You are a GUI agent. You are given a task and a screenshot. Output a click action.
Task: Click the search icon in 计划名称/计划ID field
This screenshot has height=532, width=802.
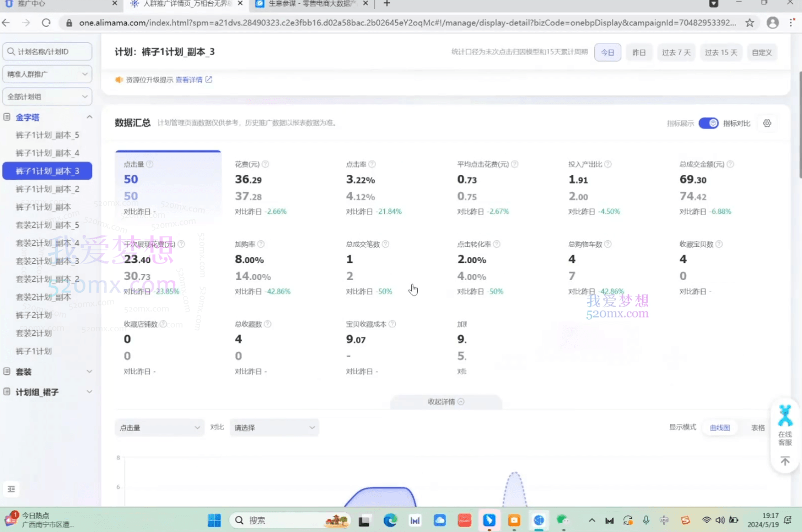coord(12,51)
